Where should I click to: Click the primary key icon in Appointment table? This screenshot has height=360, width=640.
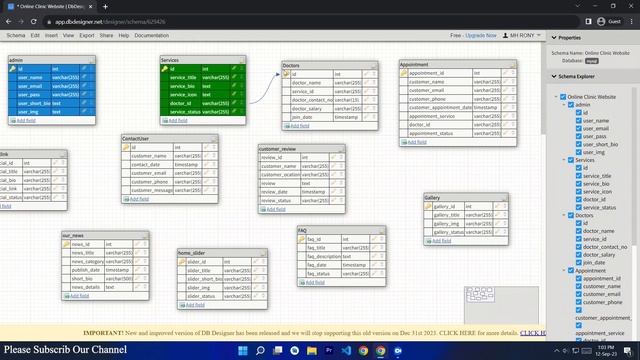click(404, 73)
